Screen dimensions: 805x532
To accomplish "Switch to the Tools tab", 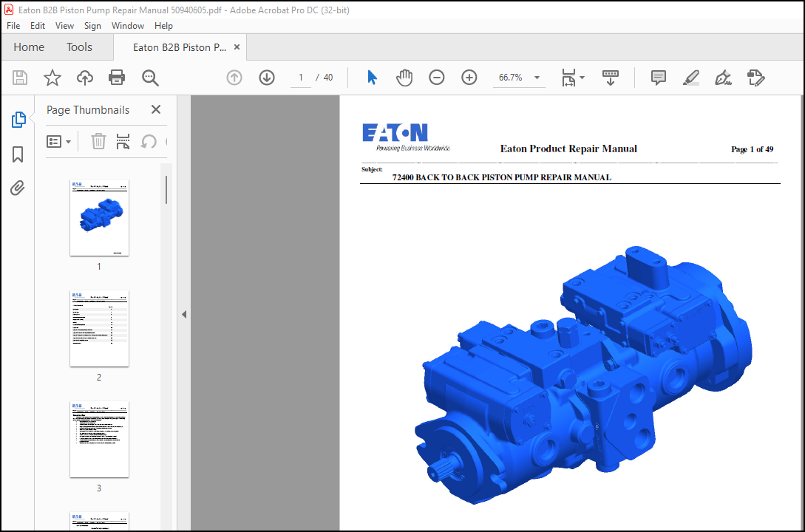I will tap(79, 47).
